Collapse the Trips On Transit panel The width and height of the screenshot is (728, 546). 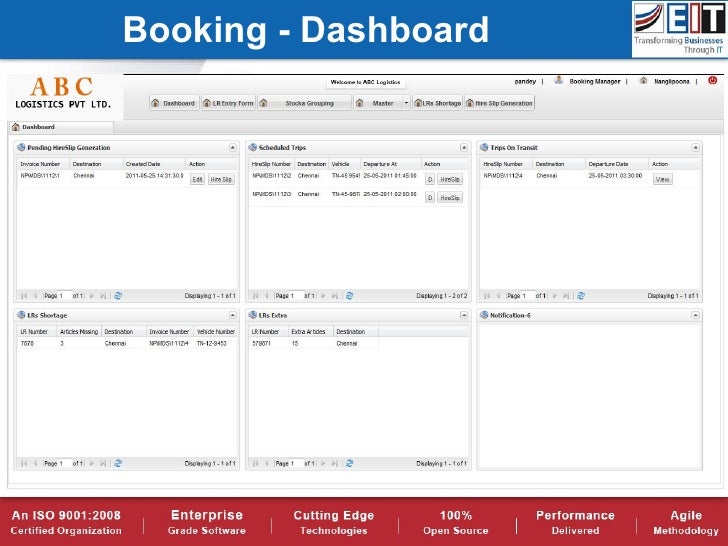695,148
